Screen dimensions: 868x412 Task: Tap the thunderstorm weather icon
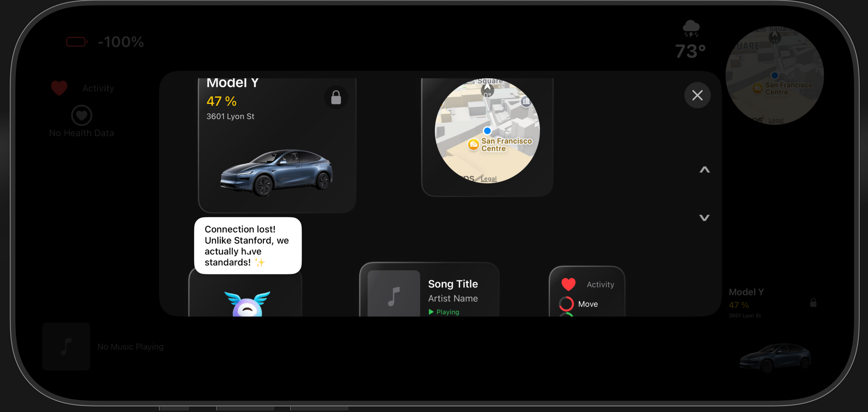[691, 28]
